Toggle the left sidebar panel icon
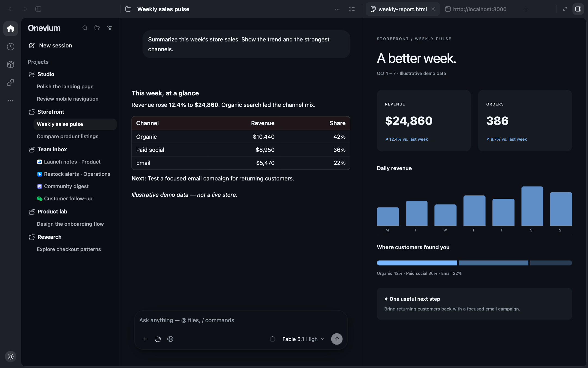The width and height of the screenshot is (588, 368). (x=38, y=9)
